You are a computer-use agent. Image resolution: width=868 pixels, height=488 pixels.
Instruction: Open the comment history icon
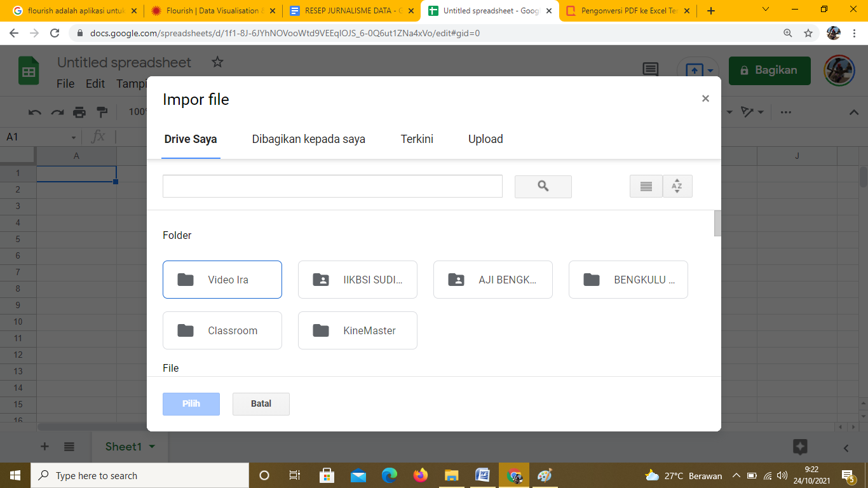[x=650, y=70]
